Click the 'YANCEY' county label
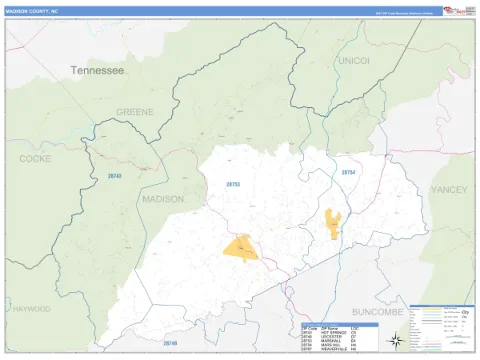The image size is (480, 360). (x=449, y=190)
